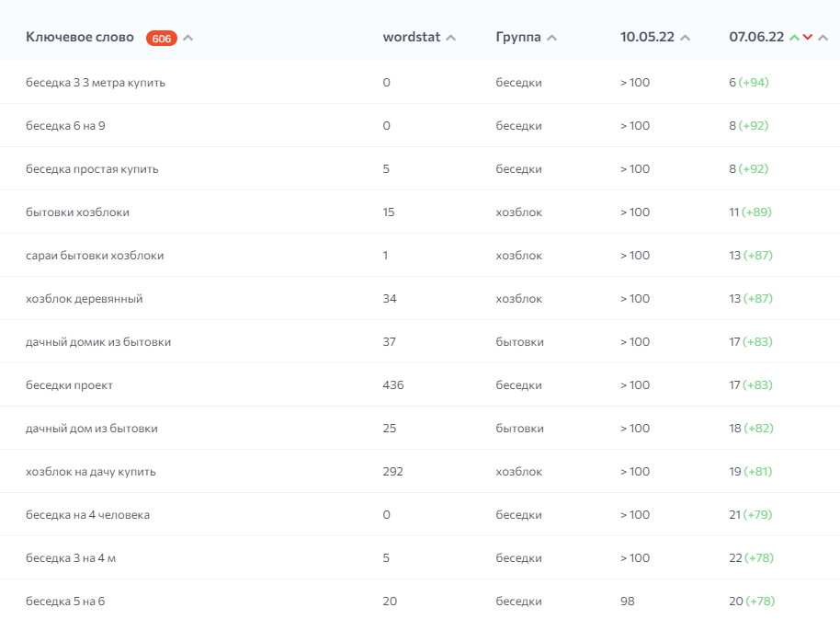Click wordstat value 37

tap(390, 342)
